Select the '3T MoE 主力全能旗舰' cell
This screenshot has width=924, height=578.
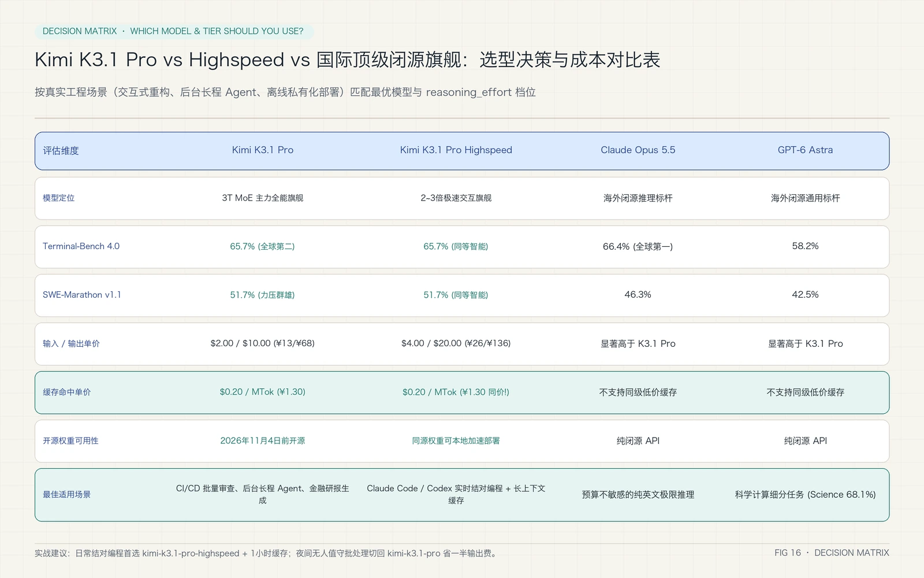tap(263, 198)
